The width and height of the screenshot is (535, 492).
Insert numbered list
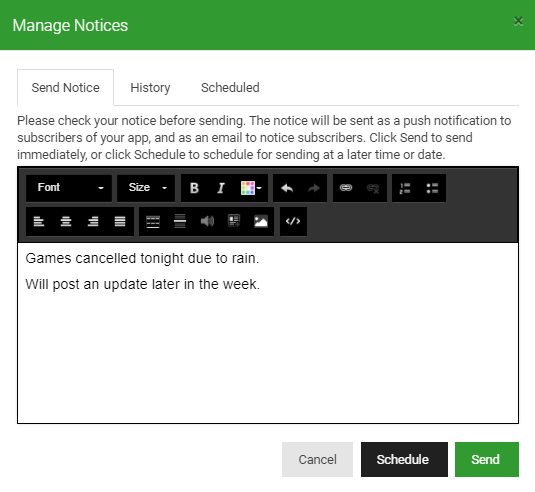click(405, 188)
